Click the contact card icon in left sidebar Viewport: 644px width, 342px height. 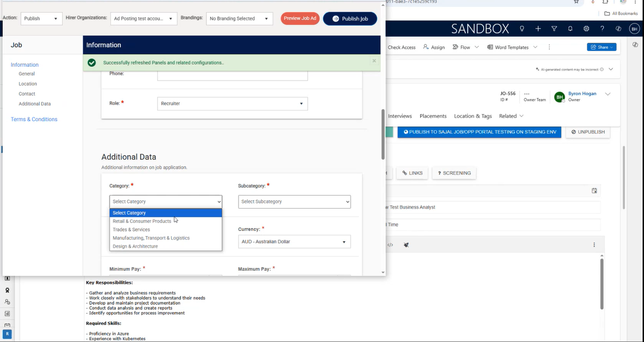pos(7,278)
